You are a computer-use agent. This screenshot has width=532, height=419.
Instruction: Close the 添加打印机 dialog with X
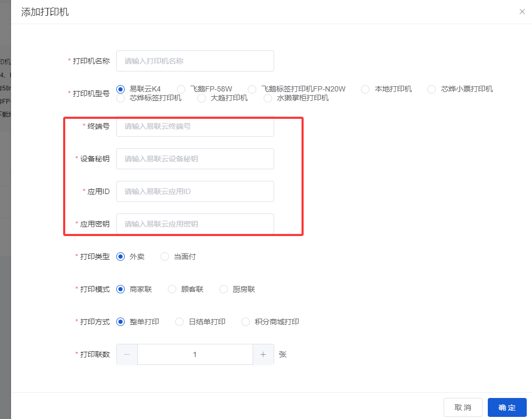point(522,12)
